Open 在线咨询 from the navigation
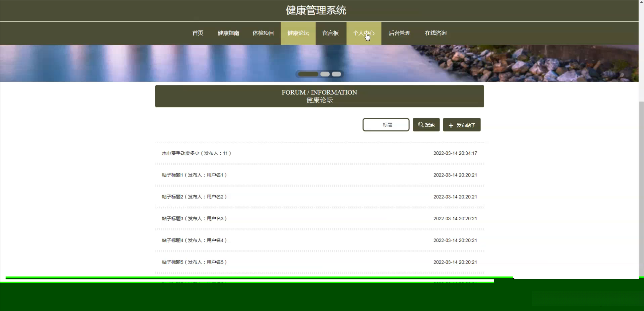 (435, 33)
